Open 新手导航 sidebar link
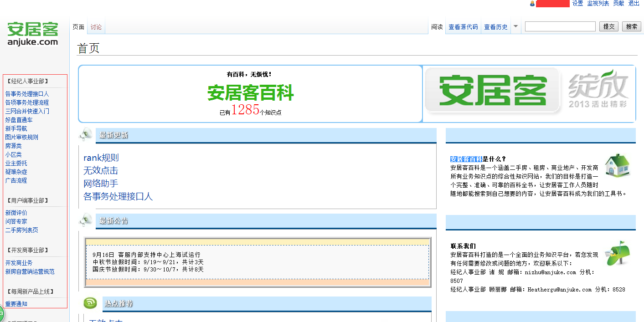The width and height of the screenshot is (644, 322). (x=16, y=128)
